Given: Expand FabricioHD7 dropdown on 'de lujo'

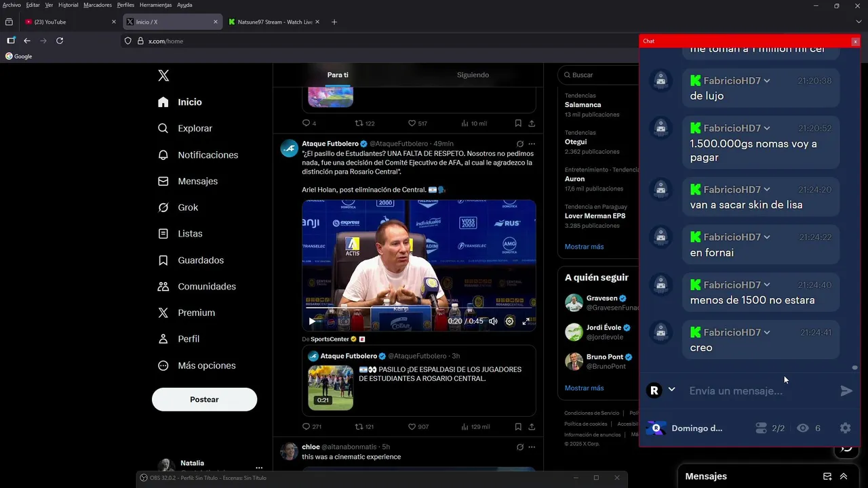Looking at the screenshot, I should 767,81.
